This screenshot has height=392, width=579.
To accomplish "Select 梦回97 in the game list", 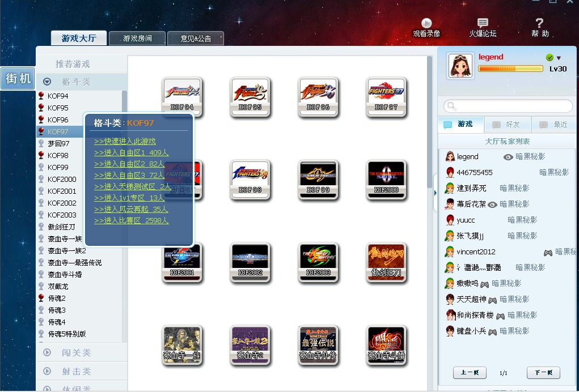I will tap(58, 143).
